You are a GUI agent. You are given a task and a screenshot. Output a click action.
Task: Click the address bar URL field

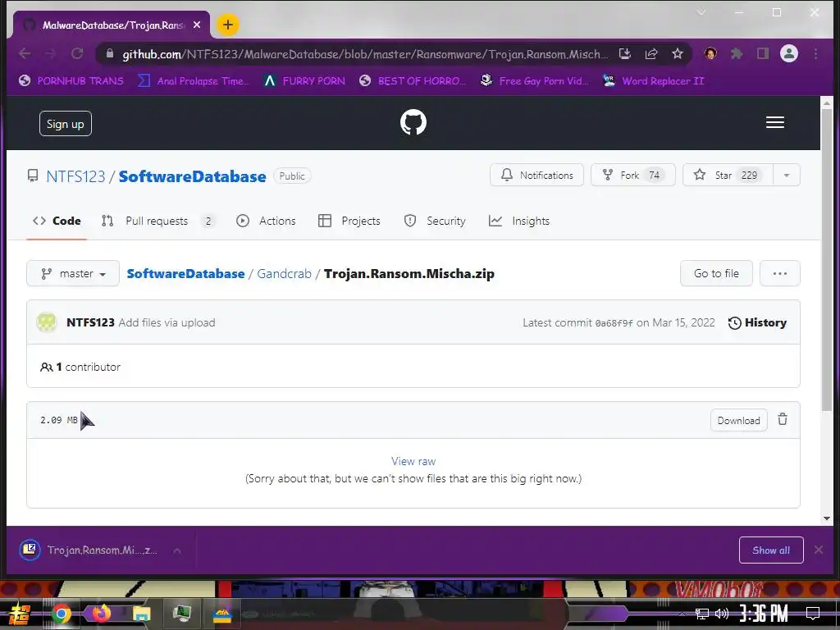364,54
